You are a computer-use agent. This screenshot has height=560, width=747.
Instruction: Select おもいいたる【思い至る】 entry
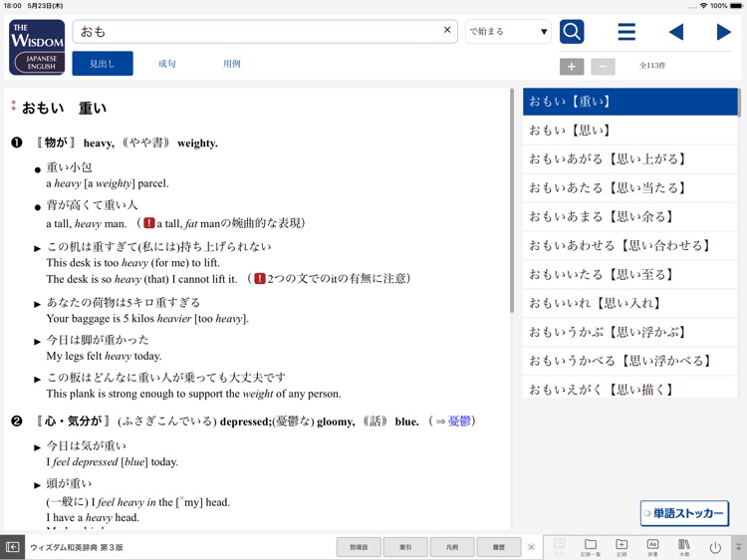click(x=629, y=274)
